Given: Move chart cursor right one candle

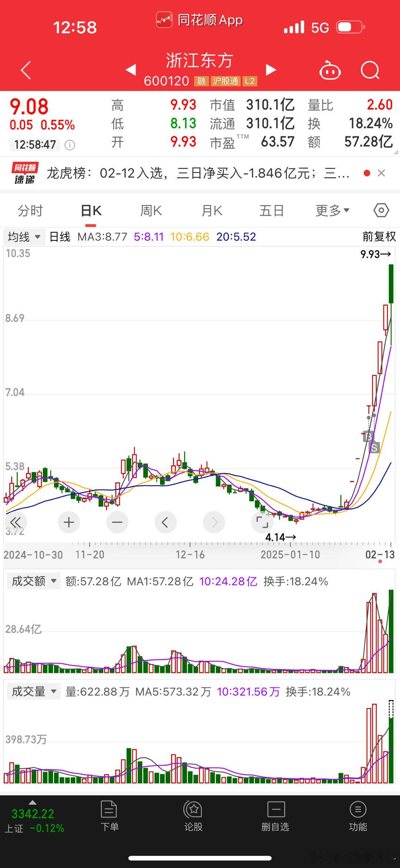Looking at the screenshot, I should pos(214,522).
